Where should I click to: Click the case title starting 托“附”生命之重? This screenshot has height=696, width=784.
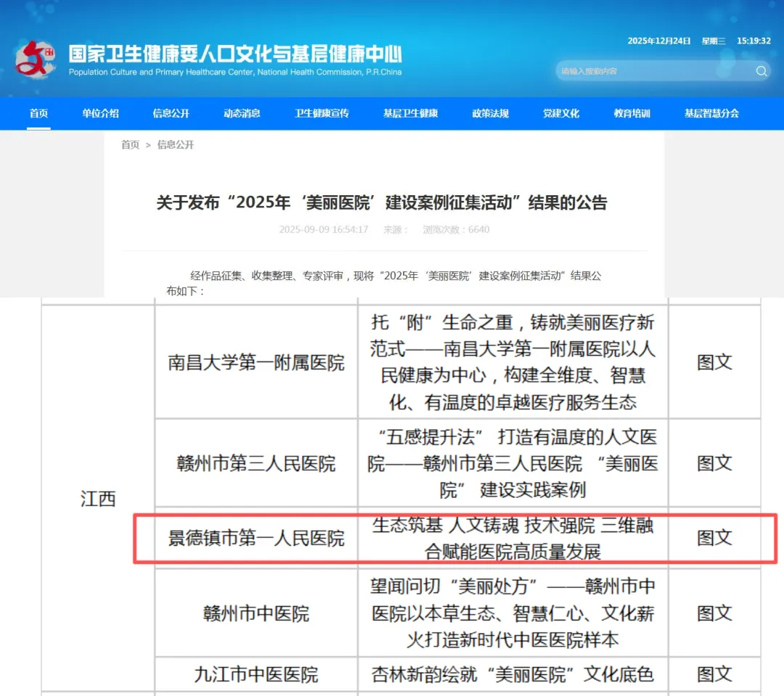[x=513, y=362]
